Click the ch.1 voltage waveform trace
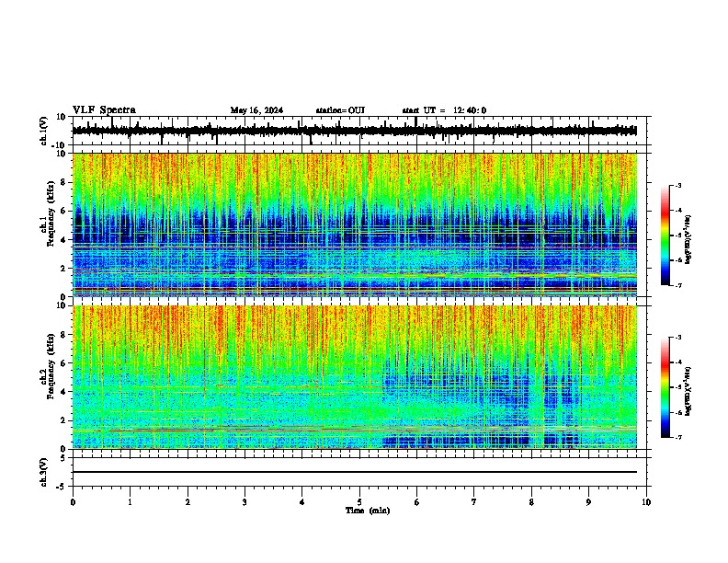728x563 pixels. pos(354,131)
